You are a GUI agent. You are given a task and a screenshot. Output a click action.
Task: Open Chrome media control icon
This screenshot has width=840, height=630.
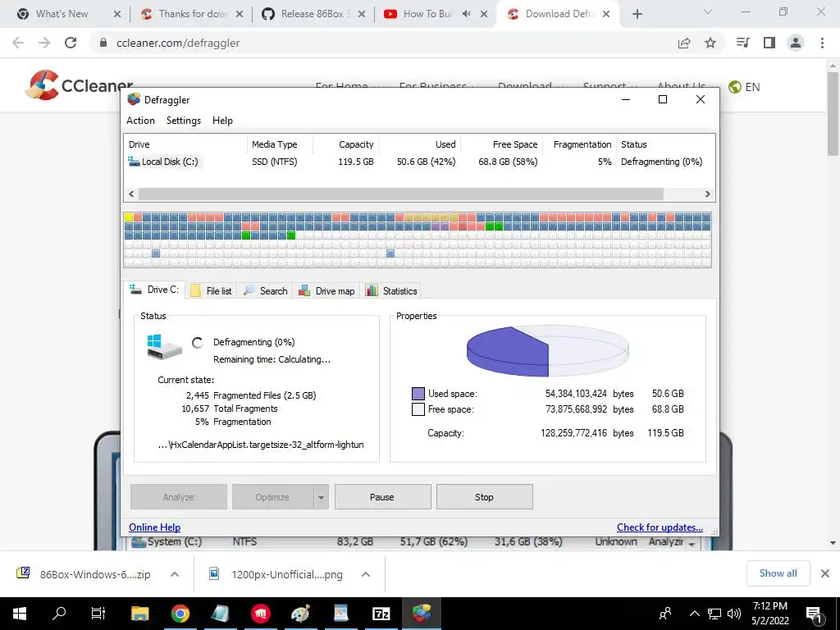743,43
